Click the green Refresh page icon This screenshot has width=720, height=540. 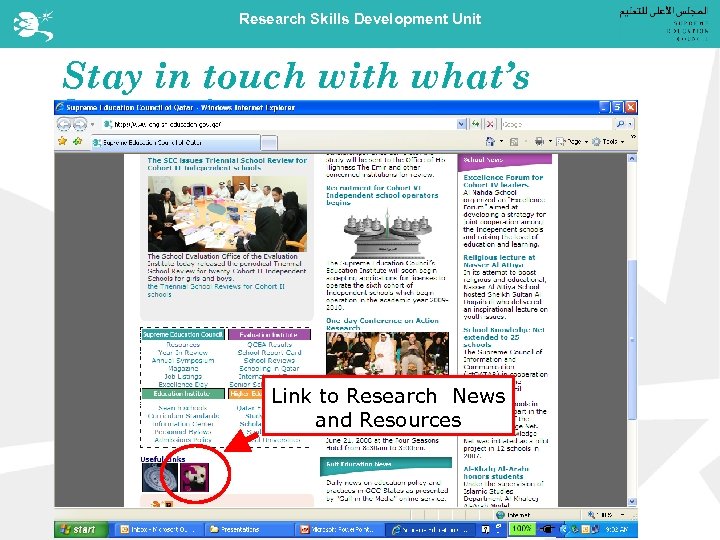pyautogui.click(x=476, y=124)
